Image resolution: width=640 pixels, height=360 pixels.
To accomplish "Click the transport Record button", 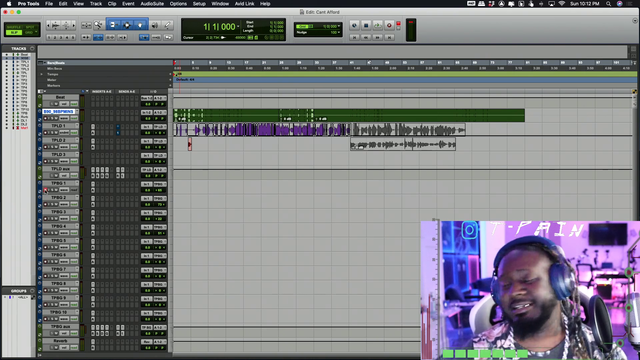I will click(389, 25).
